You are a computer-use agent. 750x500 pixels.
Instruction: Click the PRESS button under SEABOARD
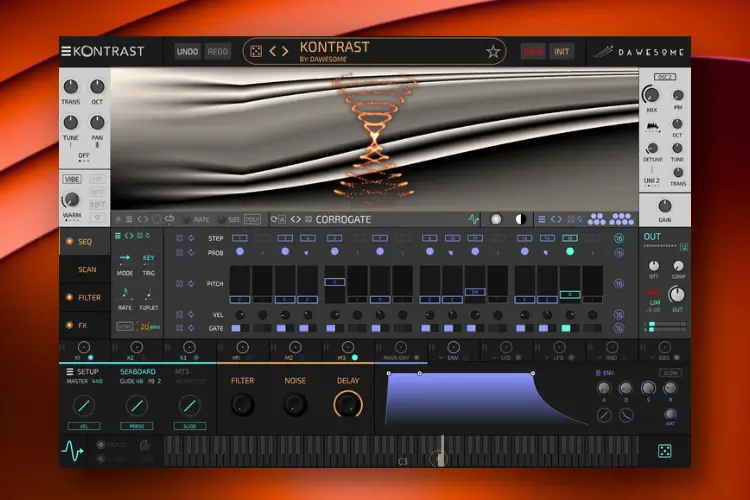pyautogui.click(x=137, y=426)
